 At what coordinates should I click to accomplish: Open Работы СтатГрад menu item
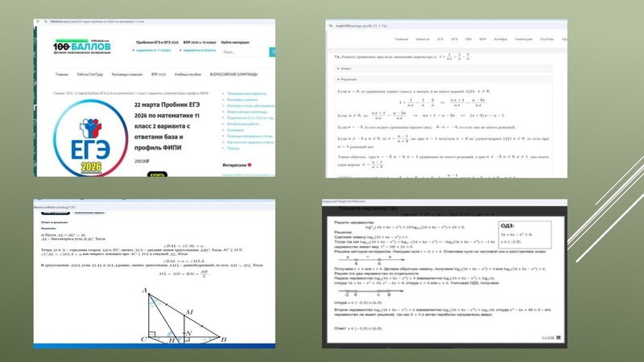coord(90,74)
